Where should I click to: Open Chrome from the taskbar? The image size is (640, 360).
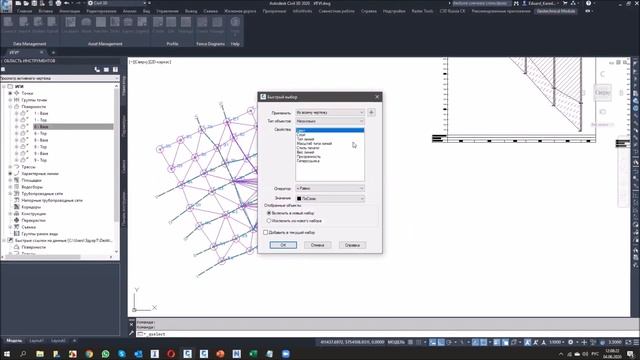tap(89, 354)
